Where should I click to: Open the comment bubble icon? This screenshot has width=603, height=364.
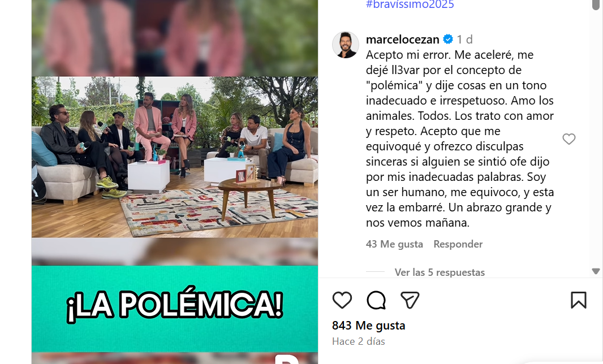pos(376,300)
